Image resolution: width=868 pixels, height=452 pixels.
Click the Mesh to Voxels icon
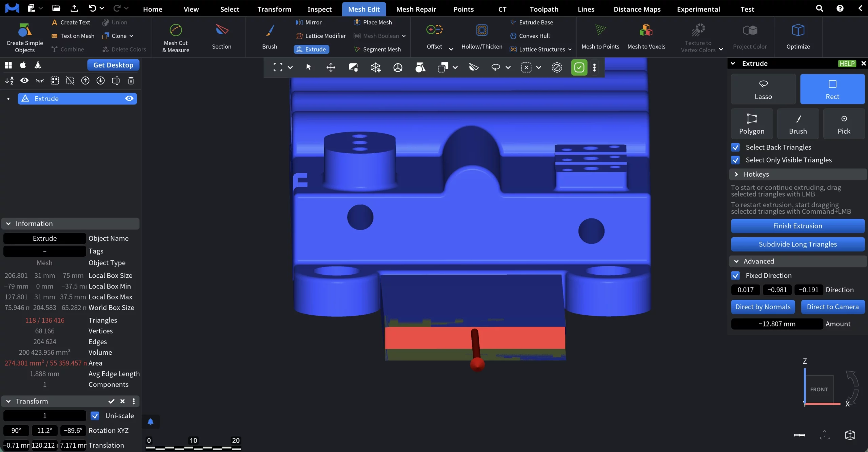tap(646, 31)
